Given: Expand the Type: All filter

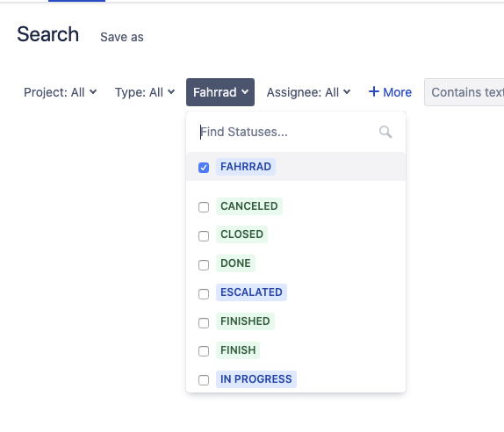Looking at the screenshot, I should [145, 92].
